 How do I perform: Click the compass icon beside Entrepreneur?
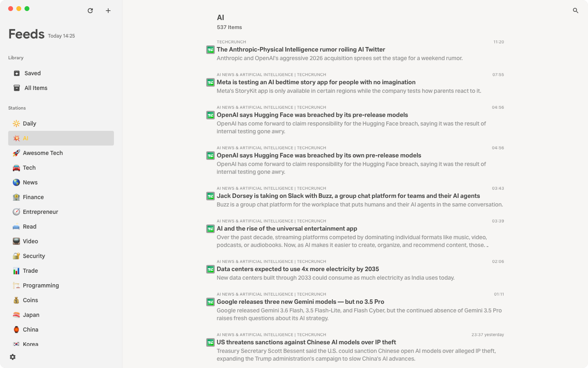pos(16,212)
